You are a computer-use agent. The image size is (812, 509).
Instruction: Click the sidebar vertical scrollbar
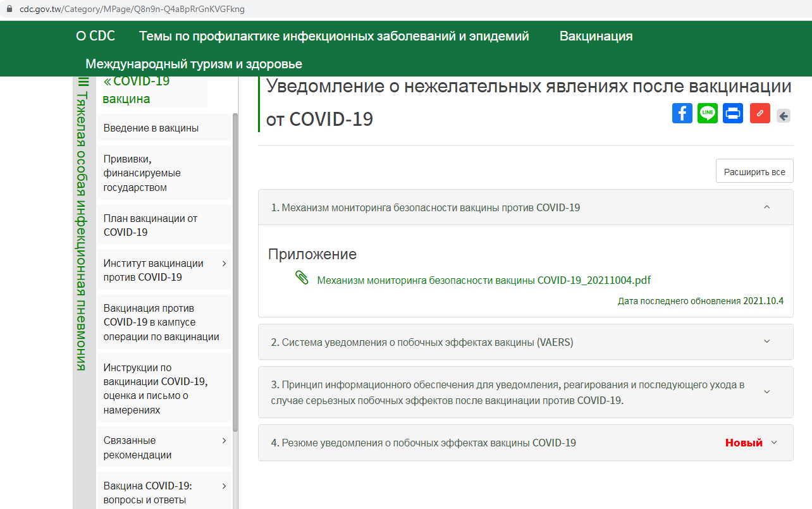tap(235, 272)
